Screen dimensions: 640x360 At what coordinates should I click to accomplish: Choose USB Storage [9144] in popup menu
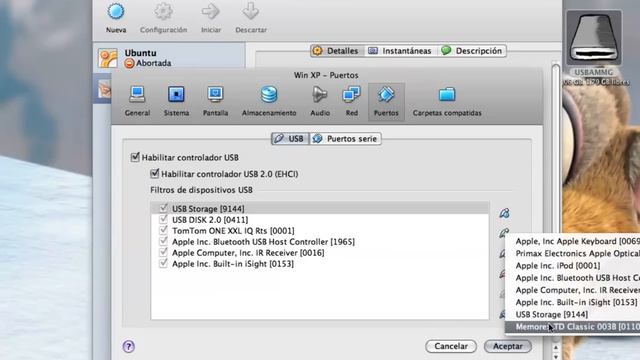click(573, 315)
